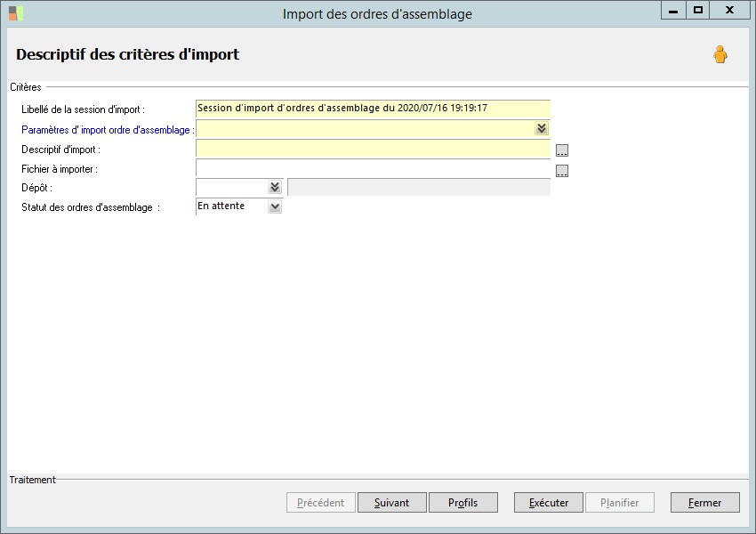Click the orange user figure icon
756x534 pixels.
pyautogui.click(x=720, y=54)
